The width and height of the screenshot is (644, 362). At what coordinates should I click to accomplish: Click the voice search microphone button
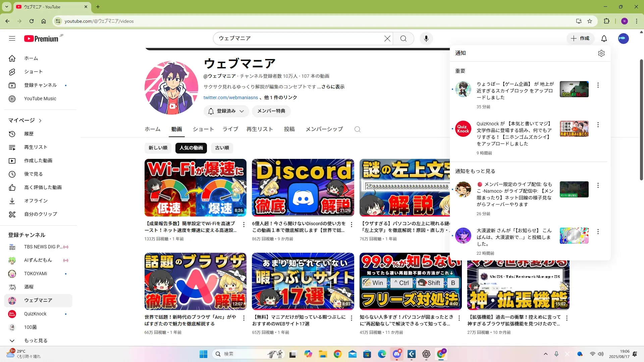tap(426, 39)
